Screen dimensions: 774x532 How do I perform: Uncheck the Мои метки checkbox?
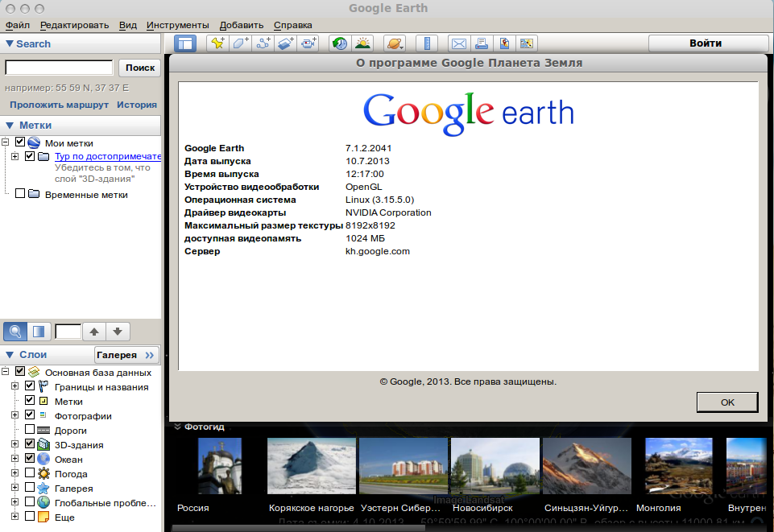pyautogui.click(x=20, y=142)
